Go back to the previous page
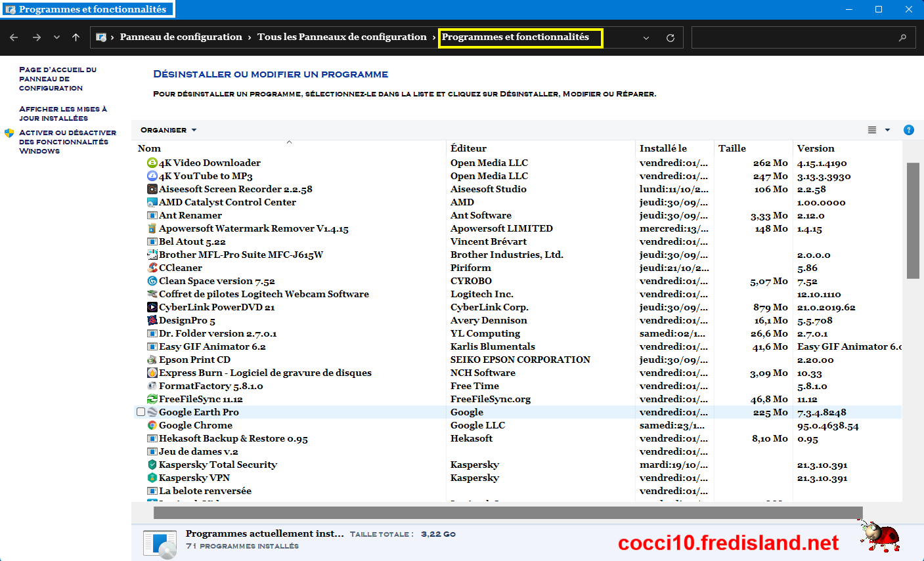The width and height of the screenshot is (924, 561). 14,37
